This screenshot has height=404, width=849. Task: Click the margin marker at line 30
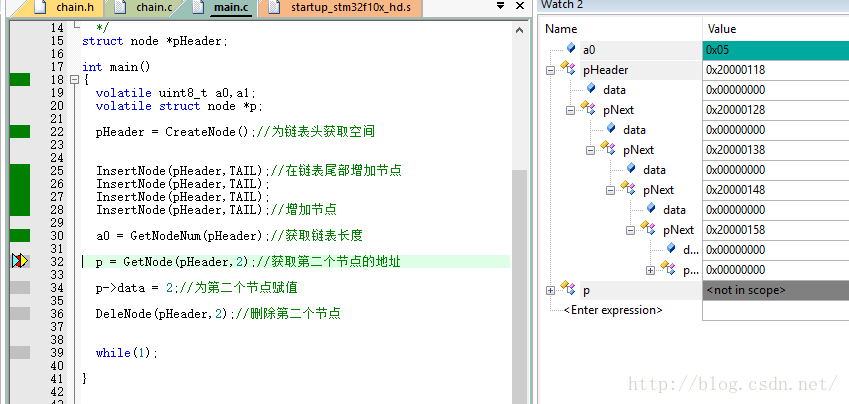click(x=20, y=236)
